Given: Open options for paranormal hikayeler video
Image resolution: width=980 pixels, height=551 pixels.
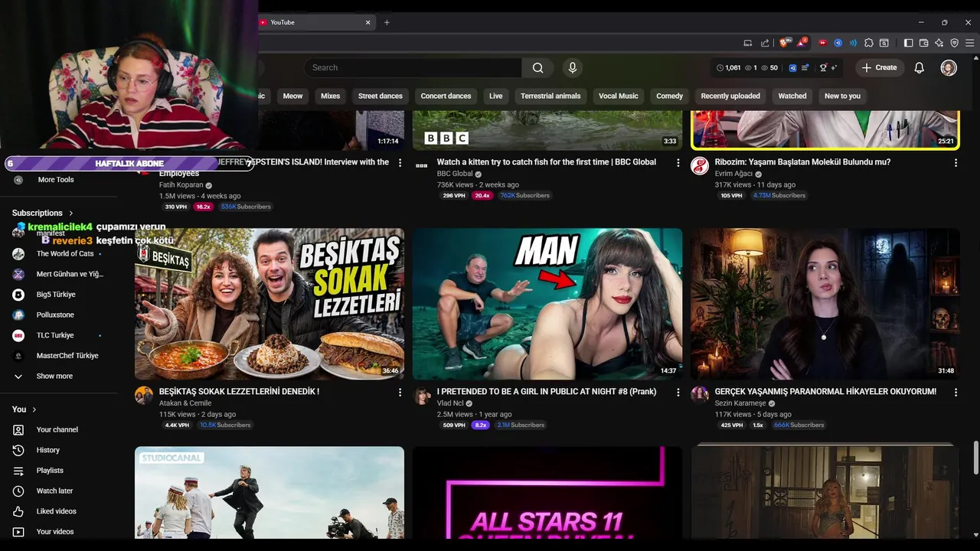Looking at the screenshot, I should 955,392.
